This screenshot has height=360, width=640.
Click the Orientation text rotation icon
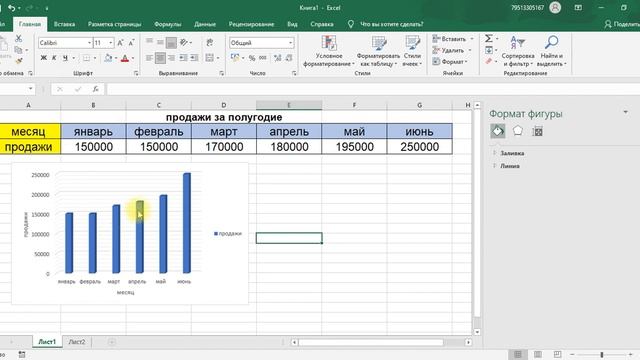184,42
